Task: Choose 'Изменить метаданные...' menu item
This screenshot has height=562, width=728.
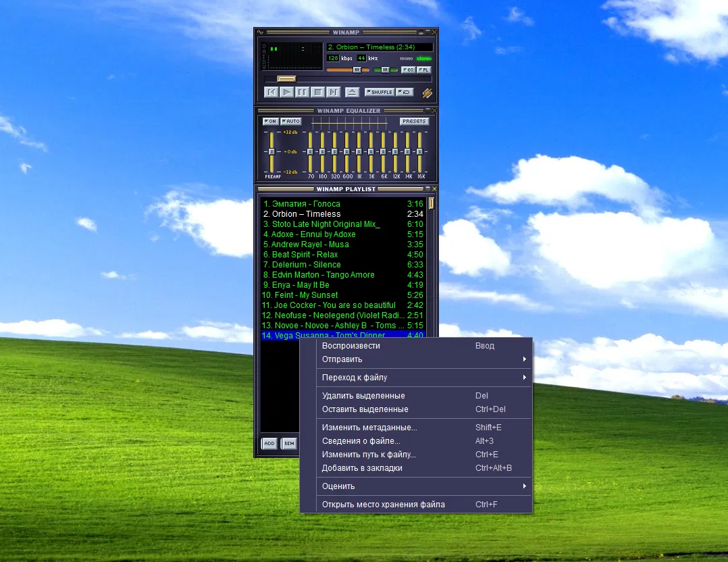Action: (416, 428)
